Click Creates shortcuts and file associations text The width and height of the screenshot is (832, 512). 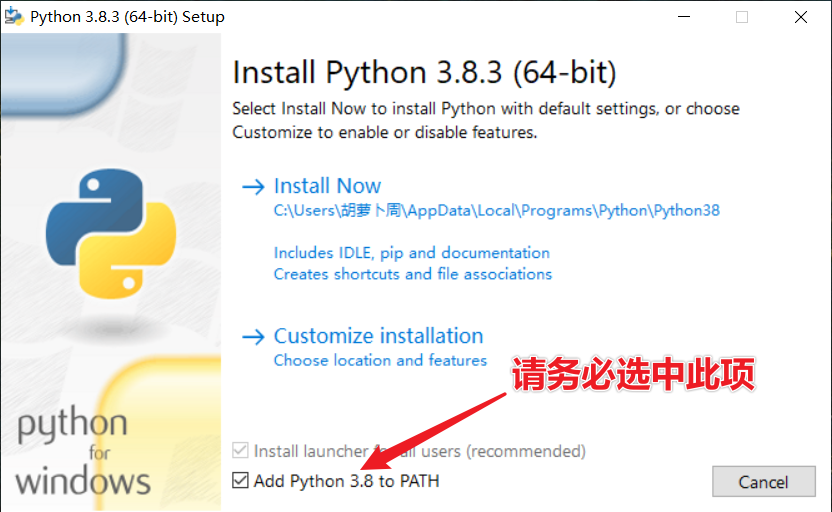(x=413, y=274)
